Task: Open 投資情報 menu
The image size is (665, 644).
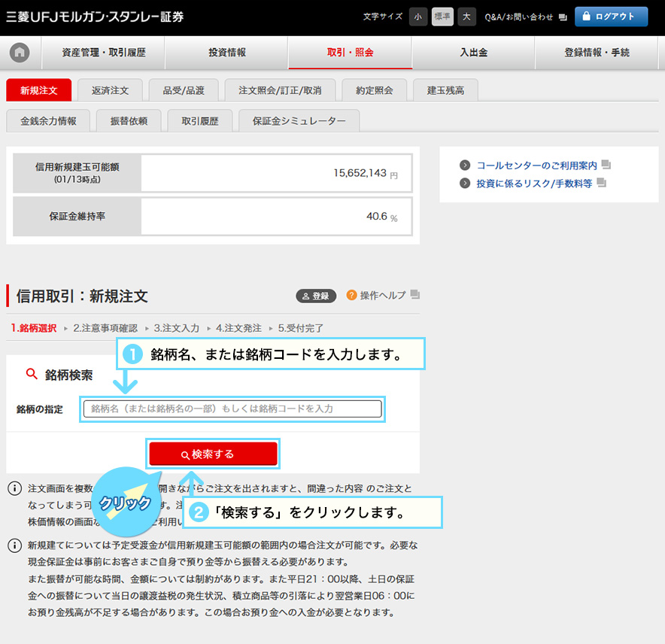Action: pyautogui.click(x=226, y=53)
